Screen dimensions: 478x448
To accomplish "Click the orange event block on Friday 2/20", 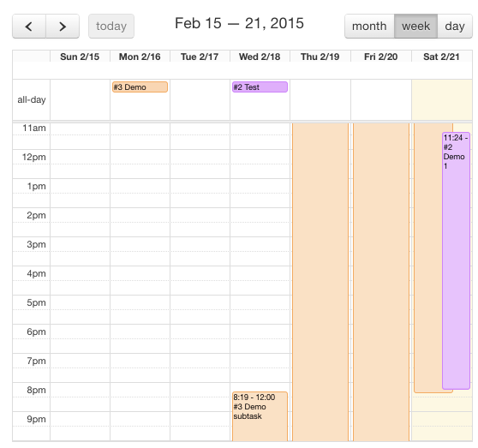I will 381,282.
